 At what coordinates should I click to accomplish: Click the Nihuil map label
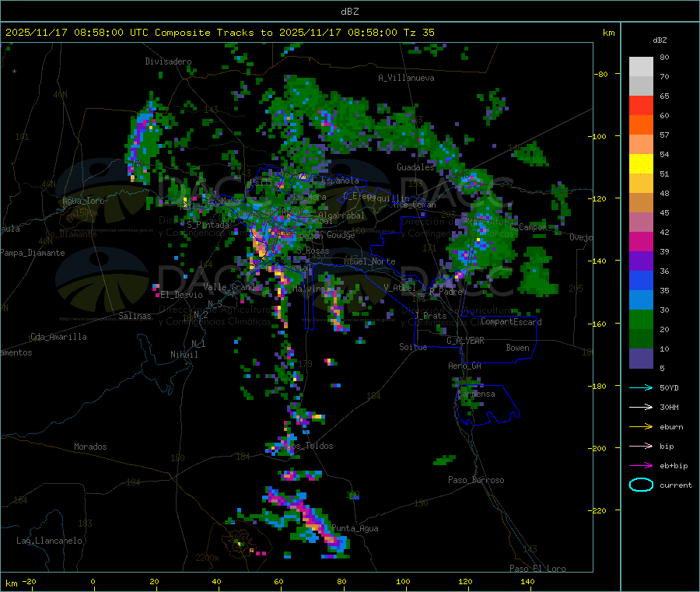point(184,355)
